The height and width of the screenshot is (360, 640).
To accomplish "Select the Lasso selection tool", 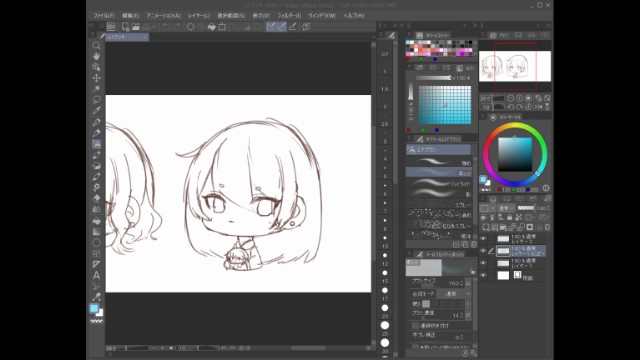I will point(96,100).
